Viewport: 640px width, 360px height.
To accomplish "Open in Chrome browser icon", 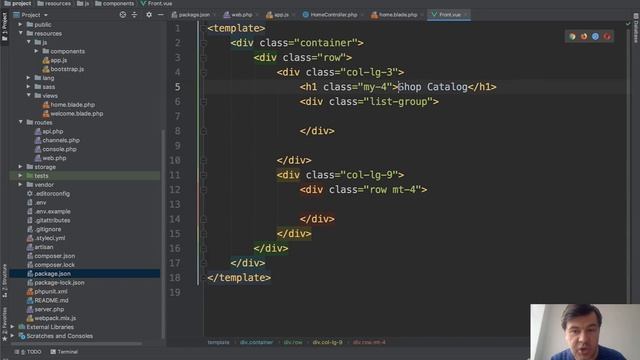I will (x=572, y=37).
